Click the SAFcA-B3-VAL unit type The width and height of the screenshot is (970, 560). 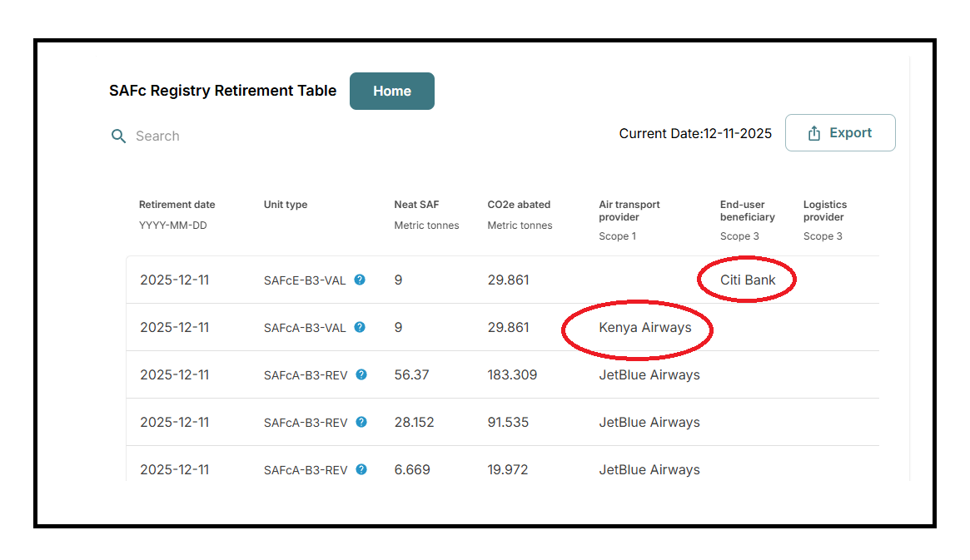(x=305, y=328)
